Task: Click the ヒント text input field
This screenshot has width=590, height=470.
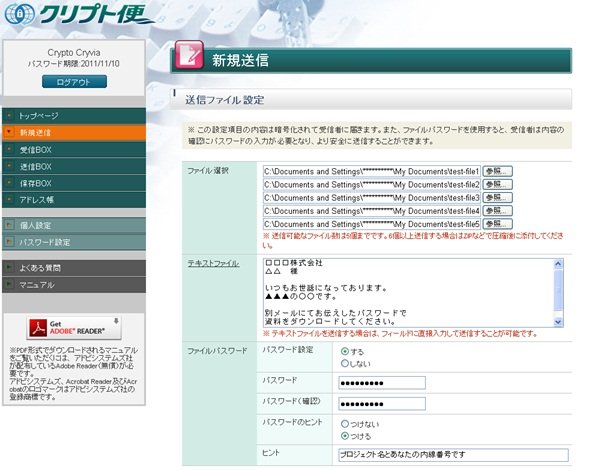Action: point(453,455)
